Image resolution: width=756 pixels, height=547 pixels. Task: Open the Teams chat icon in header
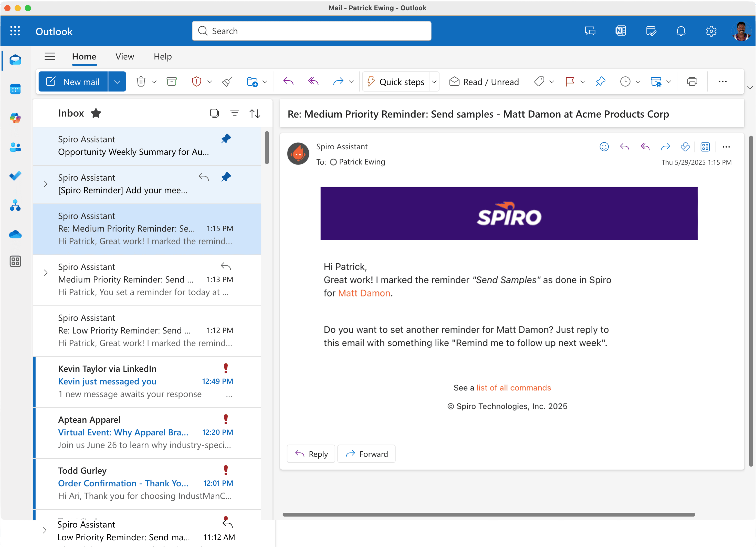tap(590, 31)
